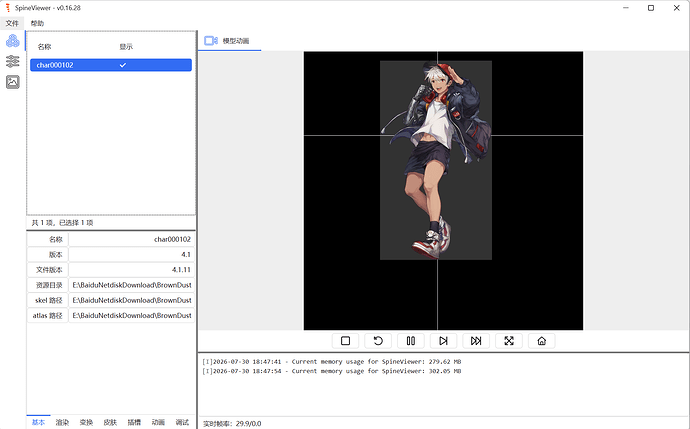
Task: Click the character model in the preview
Action: [x=438, y=158]
